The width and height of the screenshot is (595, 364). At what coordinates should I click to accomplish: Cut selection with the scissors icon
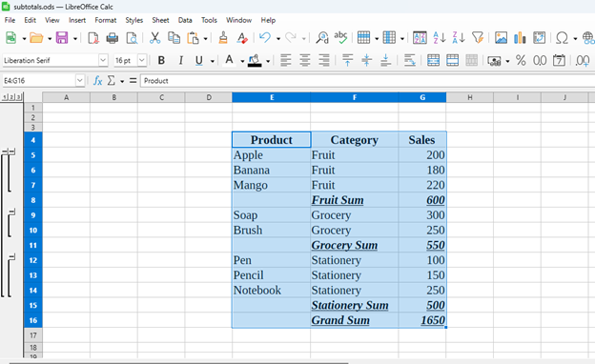pos(154,38)
